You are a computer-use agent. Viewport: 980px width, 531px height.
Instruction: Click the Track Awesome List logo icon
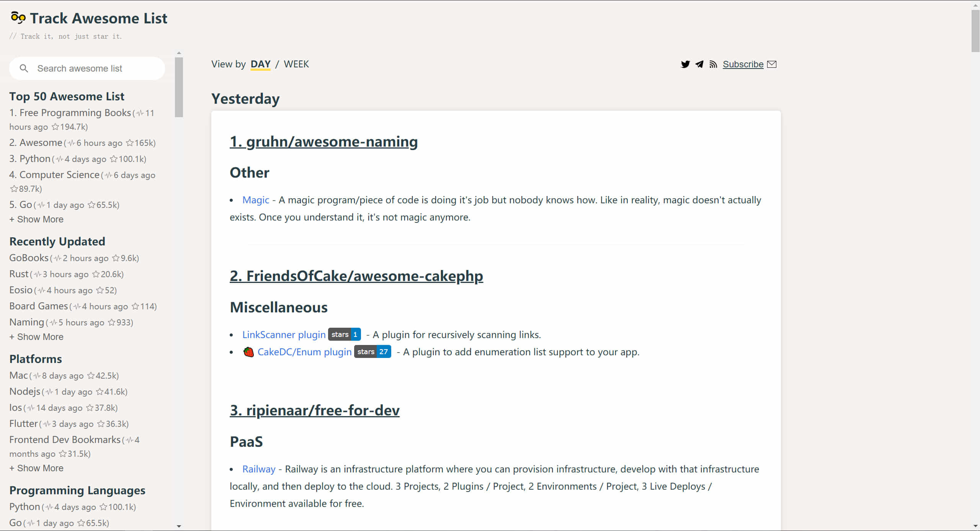pos(17,18)
